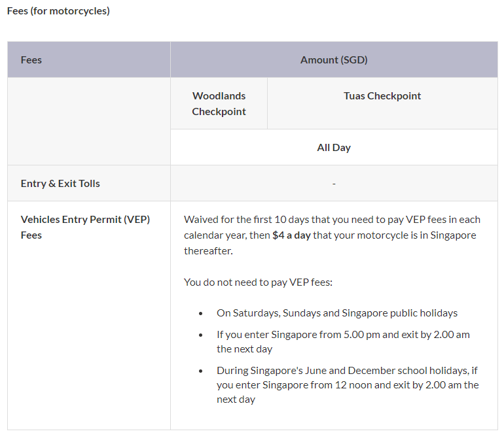Click the empty cell below 'Fees' header
The image size is (504, 442).
click(x=88, y=121)
